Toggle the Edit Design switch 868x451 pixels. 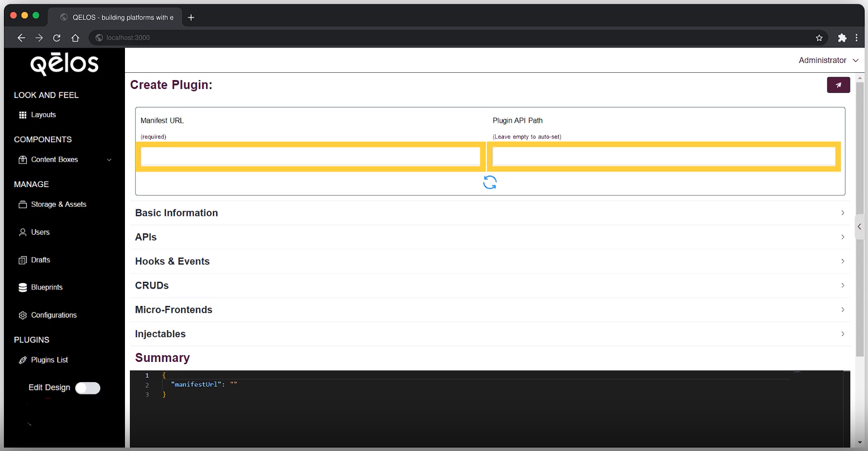[x=87, y=388]
